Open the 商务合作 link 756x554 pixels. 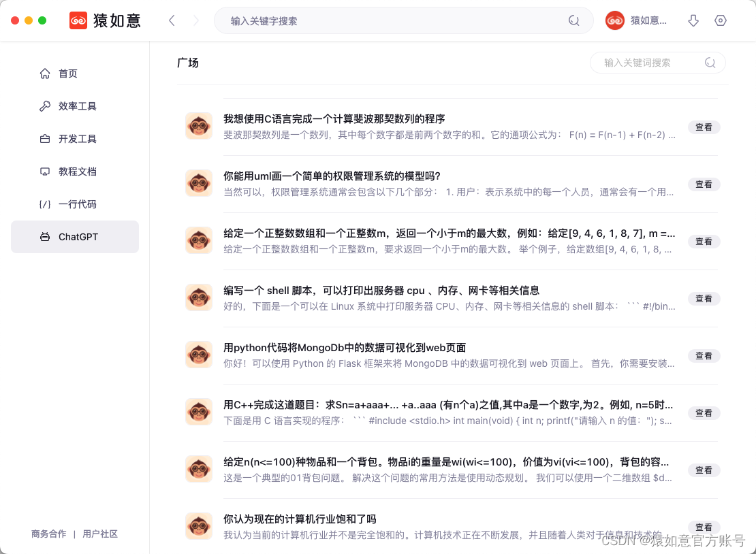[48, 534]
